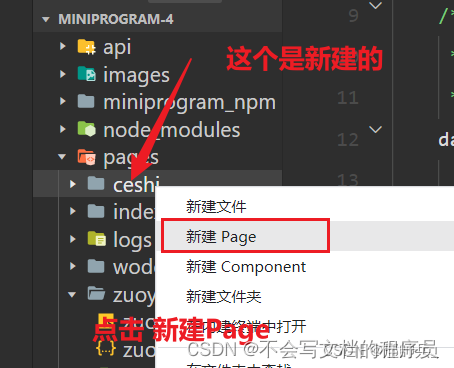Expand the miniprogram_npm folder arrow

click(x=63, y=101)
